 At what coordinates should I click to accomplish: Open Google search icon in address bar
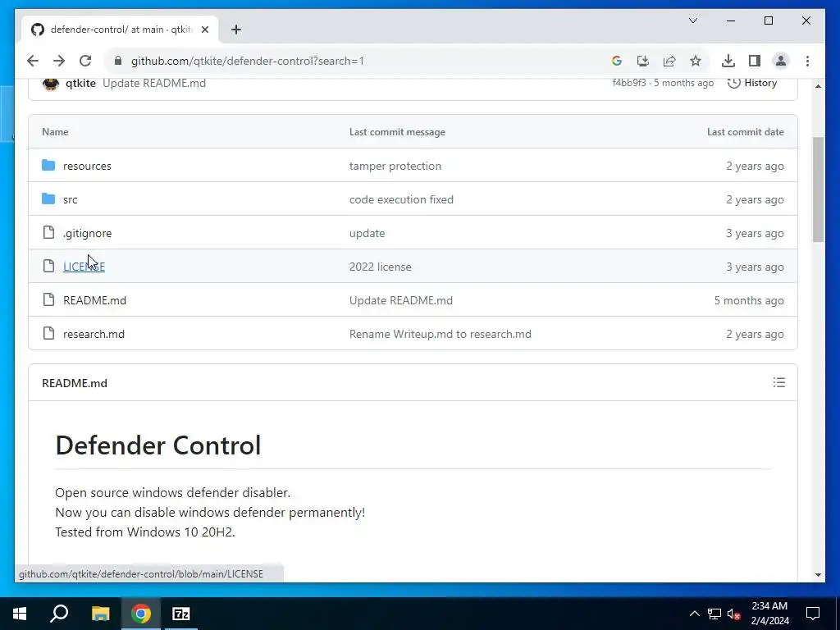617,61
